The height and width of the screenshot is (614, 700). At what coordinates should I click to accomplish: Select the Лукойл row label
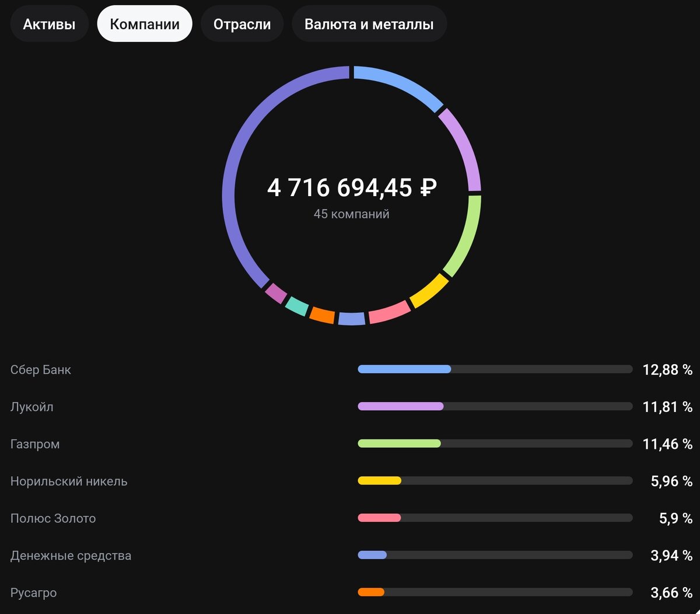point(32,407)
